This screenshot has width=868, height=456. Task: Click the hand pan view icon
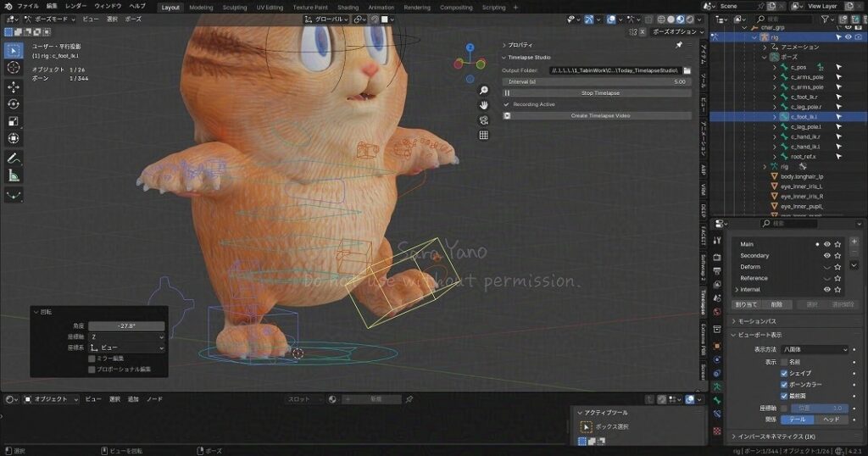[x=483, y=105]
